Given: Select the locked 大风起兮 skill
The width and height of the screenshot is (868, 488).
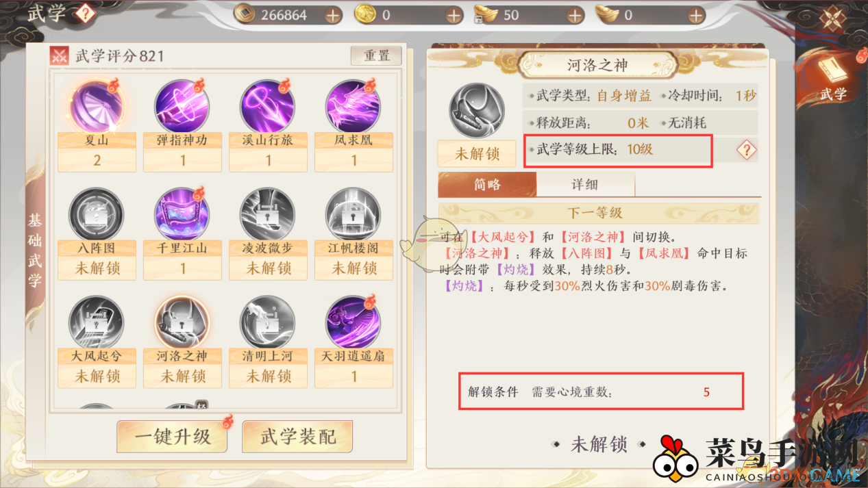Looking at the screenshot, I should [x=97, y=322].
